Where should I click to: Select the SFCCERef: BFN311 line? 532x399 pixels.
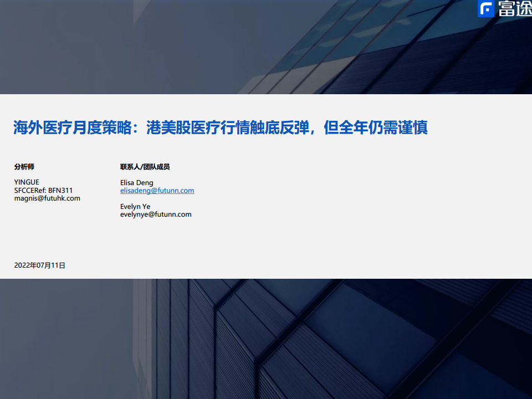(x=43, y=190)
